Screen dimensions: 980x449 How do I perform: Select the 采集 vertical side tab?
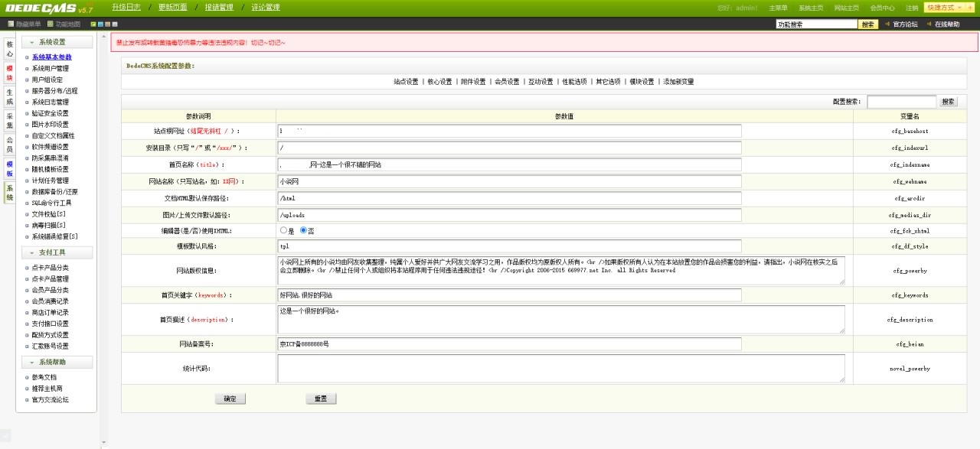pyautogui.click(x=10, y=121)
